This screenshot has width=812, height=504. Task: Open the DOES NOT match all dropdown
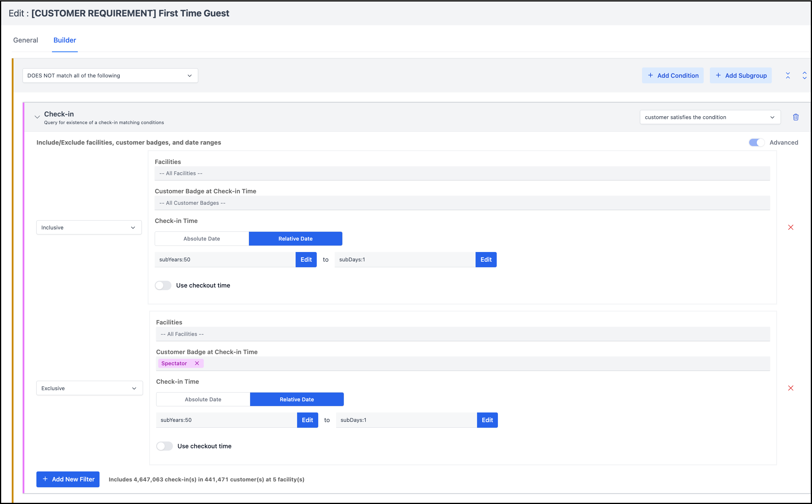110,76
